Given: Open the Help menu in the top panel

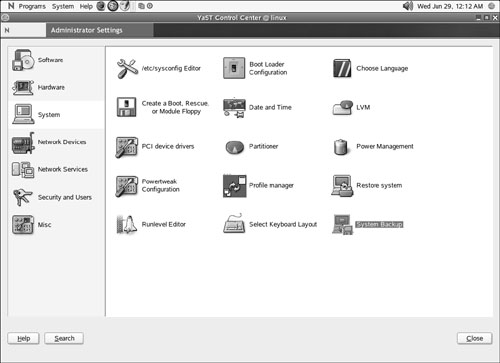Looking at the screenshot, I should 86,6.
